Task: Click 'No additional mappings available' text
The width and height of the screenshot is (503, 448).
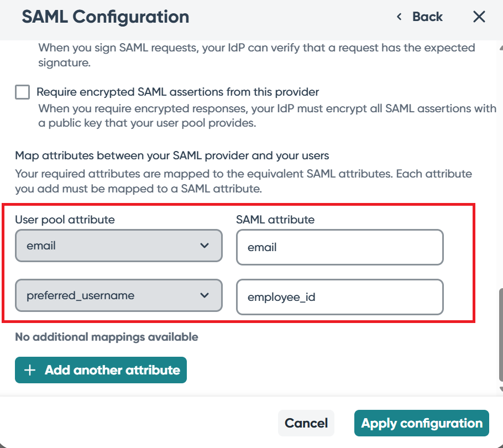Action: [106, 336]
